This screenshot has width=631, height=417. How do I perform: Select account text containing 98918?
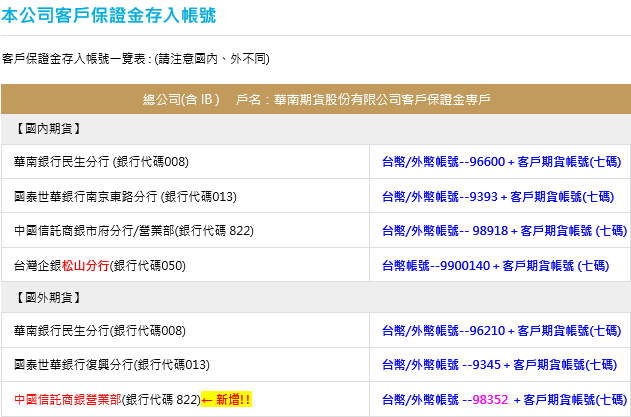pos(505,231)
